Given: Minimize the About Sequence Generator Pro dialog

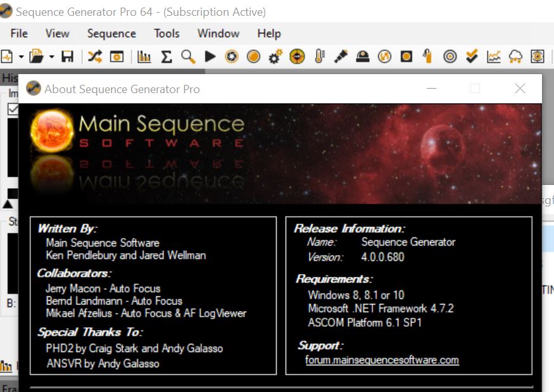Looking at the screenshot, I should (x=431, y=89).
